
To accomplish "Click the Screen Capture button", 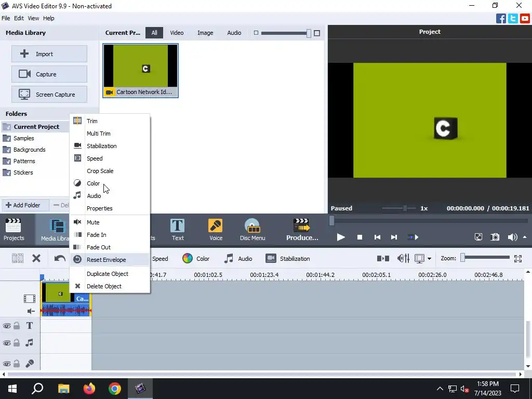I will coord(49,95).
